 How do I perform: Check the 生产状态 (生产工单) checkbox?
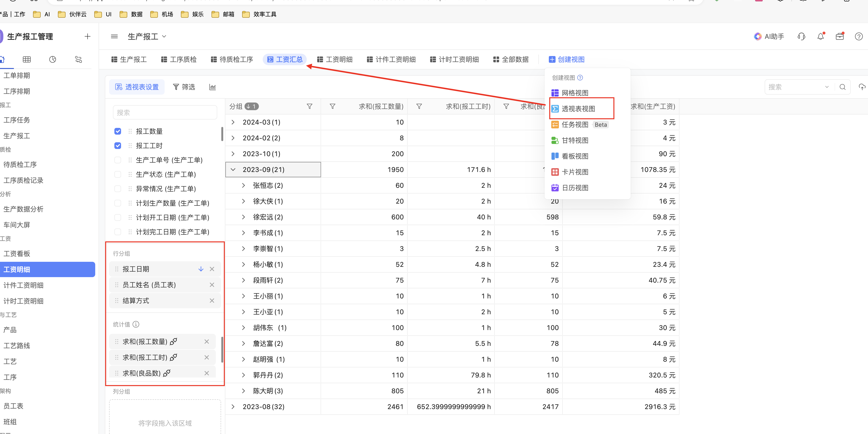pyautogui.click(x=118, y=174)
